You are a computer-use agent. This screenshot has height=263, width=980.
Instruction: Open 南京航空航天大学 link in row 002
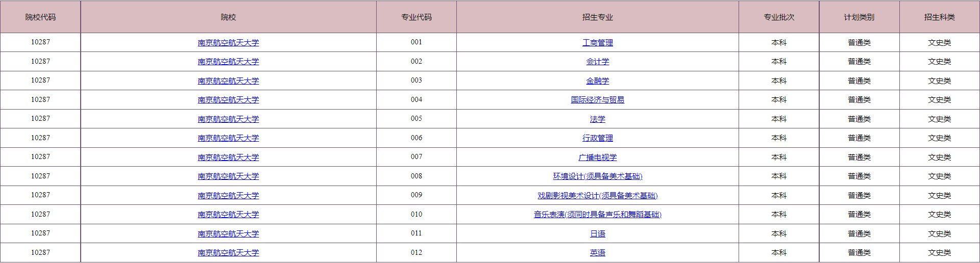tap(228, 62)
